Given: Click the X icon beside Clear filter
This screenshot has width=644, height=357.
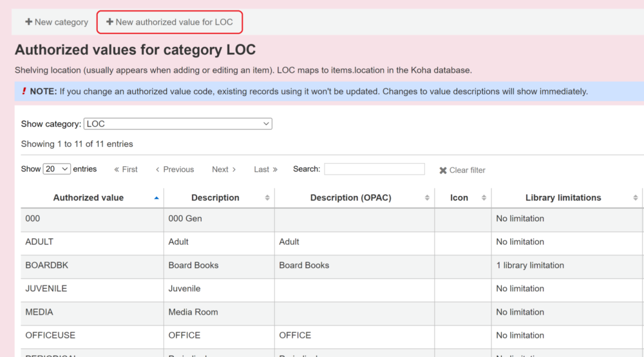Looking at the screenshot, I should click(443, 171).
